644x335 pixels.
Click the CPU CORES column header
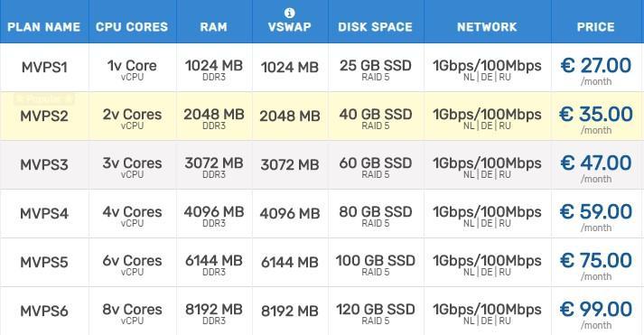pos(132,27)
